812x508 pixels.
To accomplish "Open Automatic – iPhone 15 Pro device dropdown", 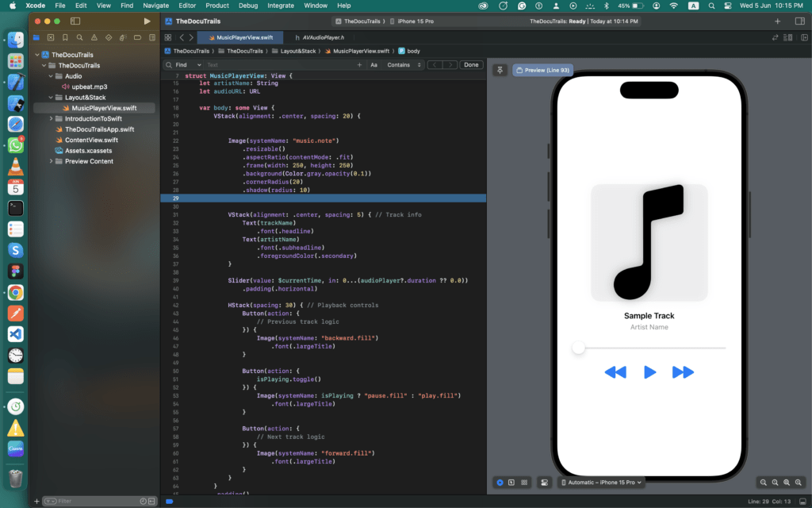I will [x=601, y=482].
